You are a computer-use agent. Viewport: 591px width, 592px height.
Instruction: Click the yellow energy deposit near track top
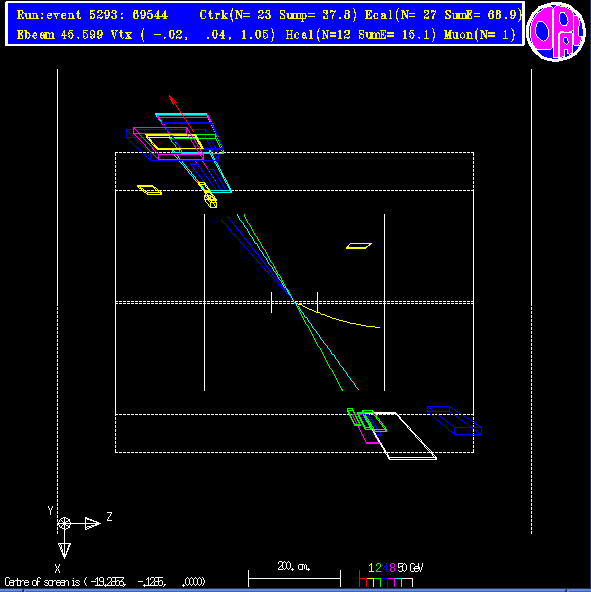click(x=208, y=195)
